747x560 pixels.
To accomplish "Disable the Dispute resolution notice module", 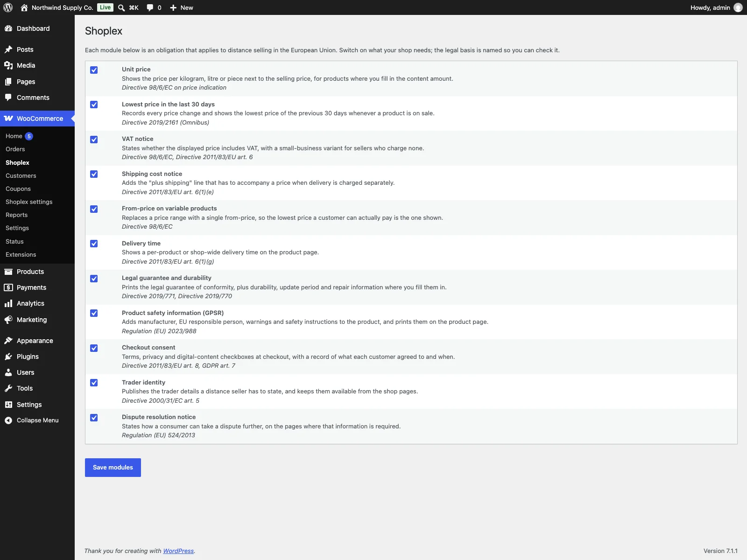I will [94, 418].
